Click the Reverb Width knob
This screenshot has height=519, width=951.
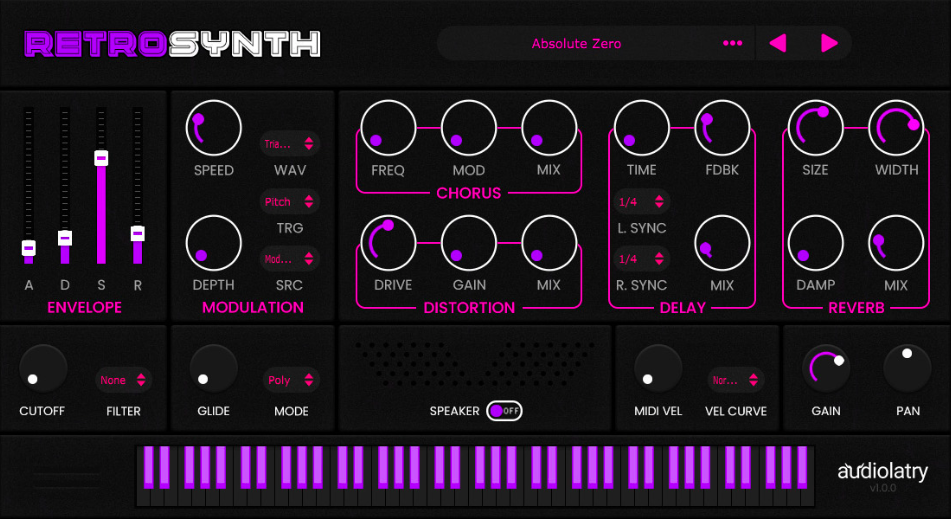[896, 129]
